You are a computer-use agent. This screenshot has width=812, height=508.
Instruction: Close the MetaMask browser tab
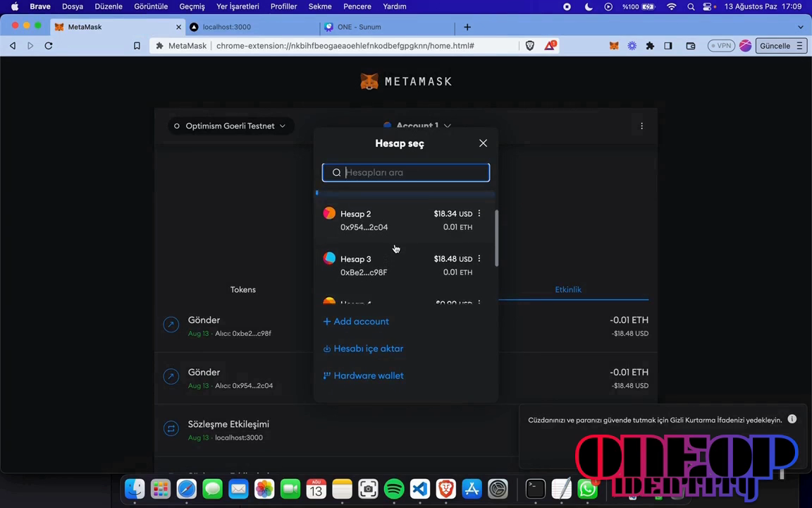[x=178, y=27]
